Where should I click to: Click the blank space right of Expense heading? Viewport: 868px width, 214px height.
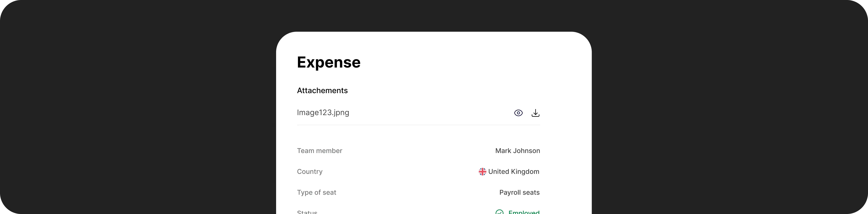point(455,62)
